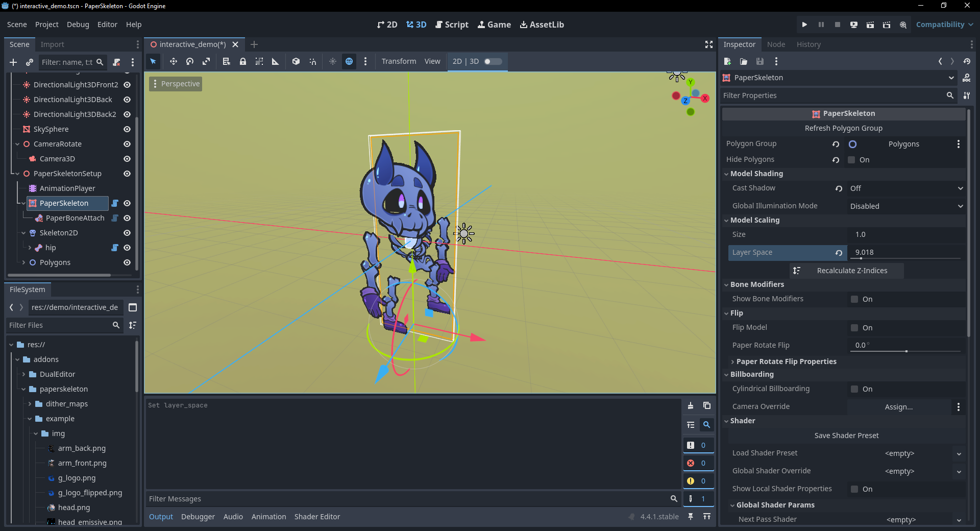Hide the DirectionalLight3DBack node
The image size is (980, 531).
(x=127, y=100)
